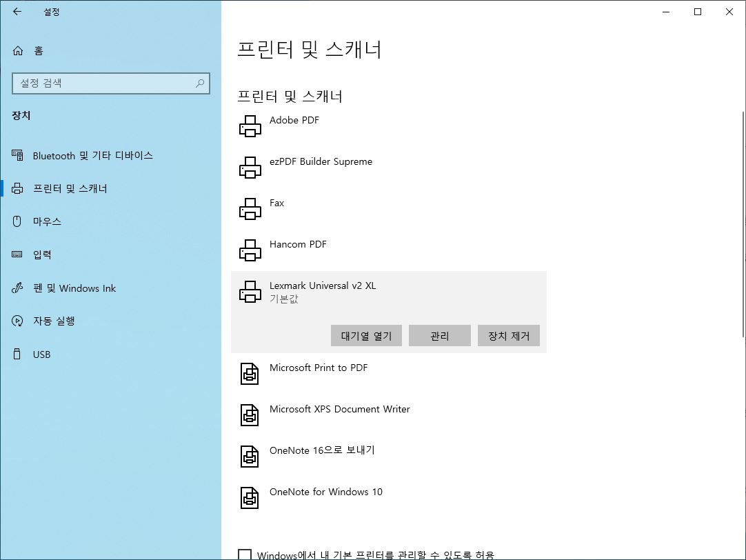Open Bluetooth 및 기타 디바이스 page

(x=93, y=156)
